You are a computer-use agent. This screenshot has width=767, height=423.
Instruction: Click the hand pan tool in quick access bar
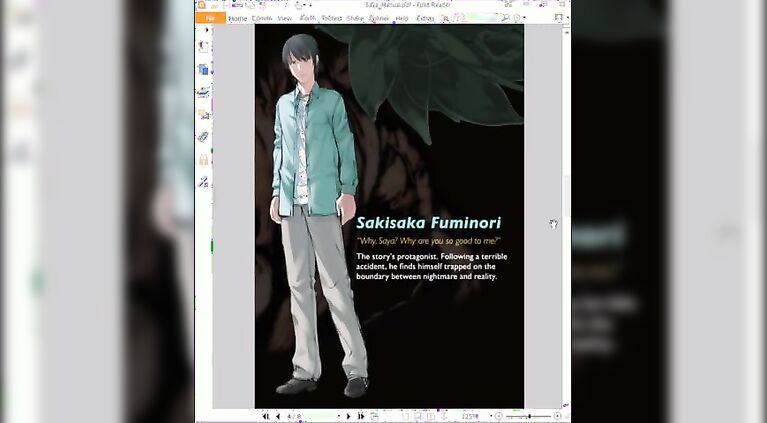coord(298,5)
